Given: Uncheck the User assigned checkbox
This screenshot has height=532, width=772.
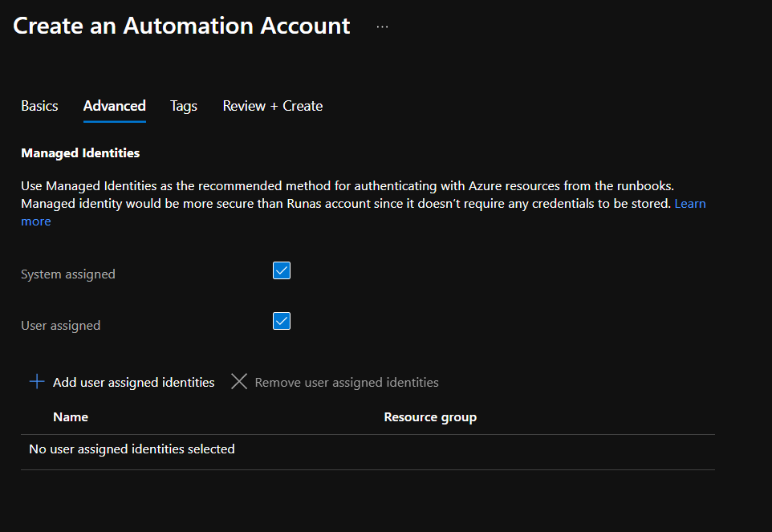Looking at the screenshot, I should (282, 322).
